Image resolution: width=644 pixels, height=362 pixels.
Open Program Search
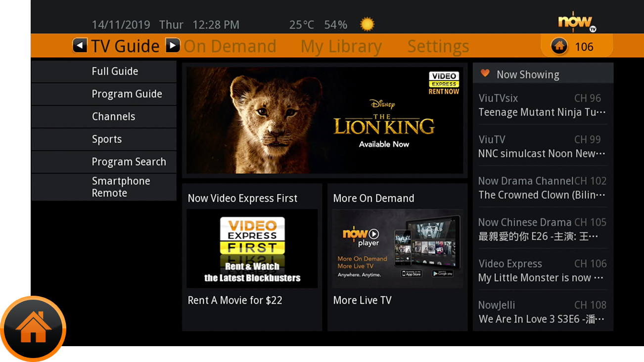click(104, 162)
